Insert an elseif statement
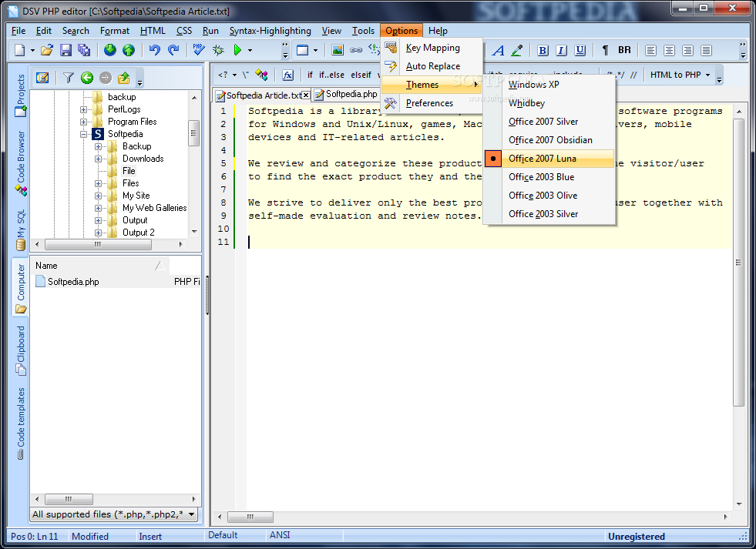The image size is (756, 549). [361, 75]
